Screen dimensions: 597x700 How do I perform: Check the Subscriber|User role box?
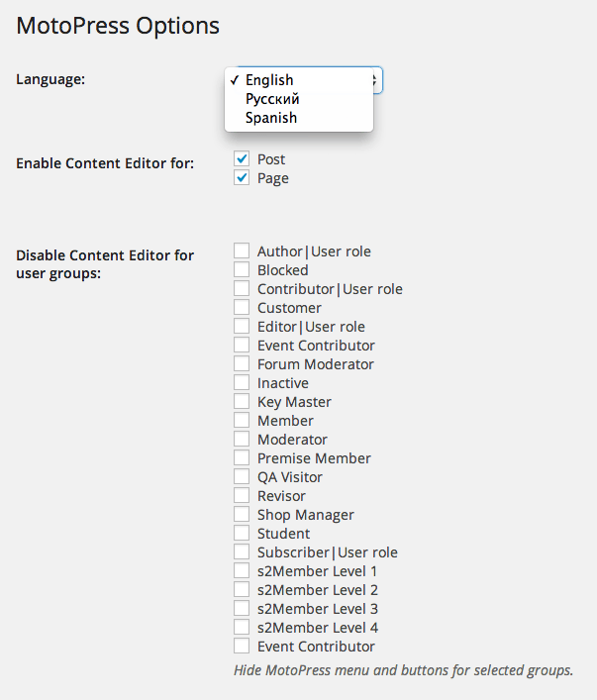coord(242,552)
